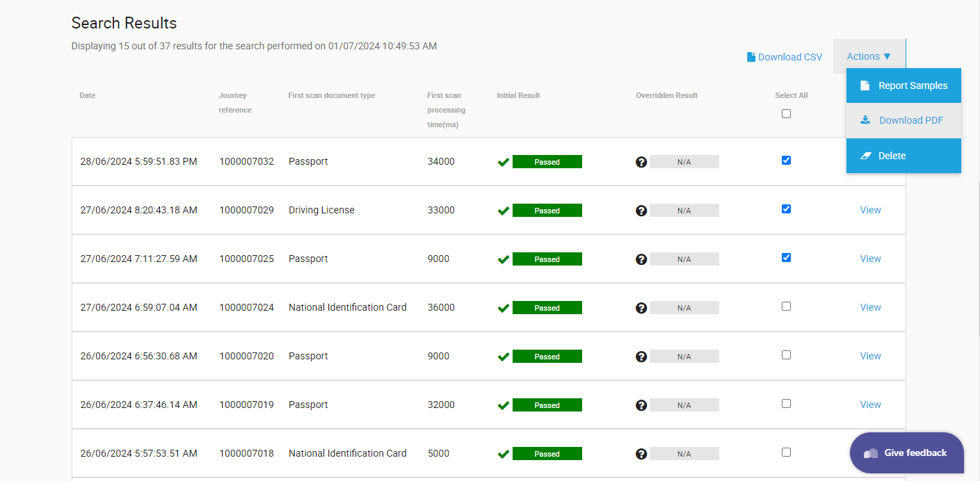This screenshot has width=980, height=481.
Task: Click the Download PDF arrow icon
Action: tap(865, 120)
